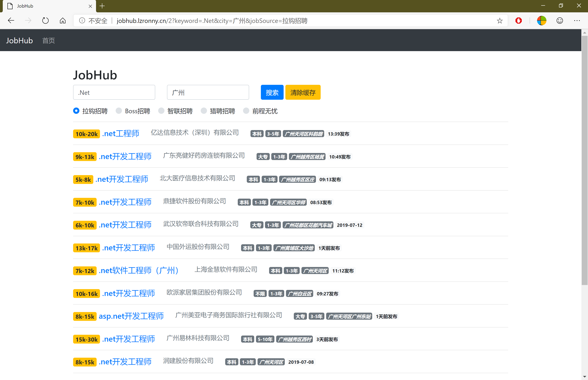
Task: Click the JobHub navbar brand
Action: point(19,41)
